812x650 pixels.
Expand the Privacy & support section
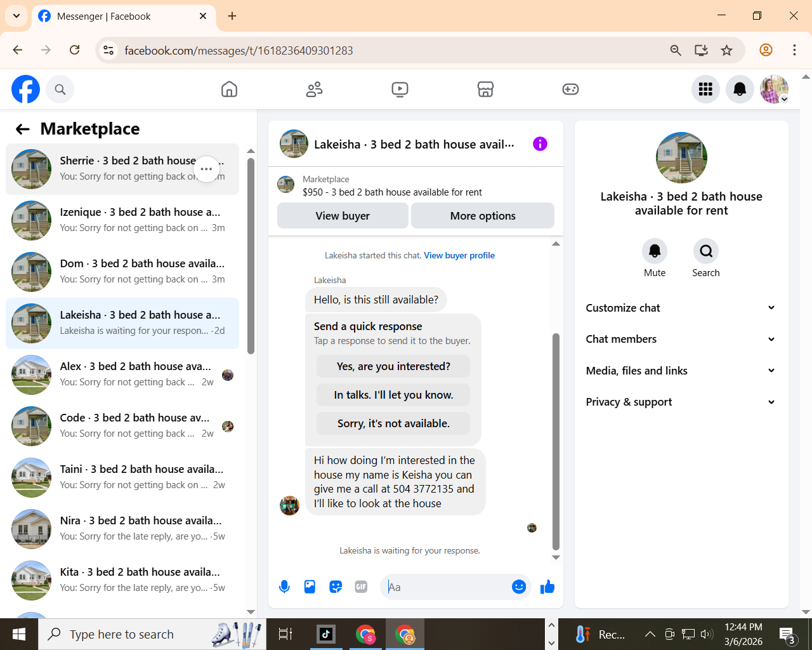681,402
